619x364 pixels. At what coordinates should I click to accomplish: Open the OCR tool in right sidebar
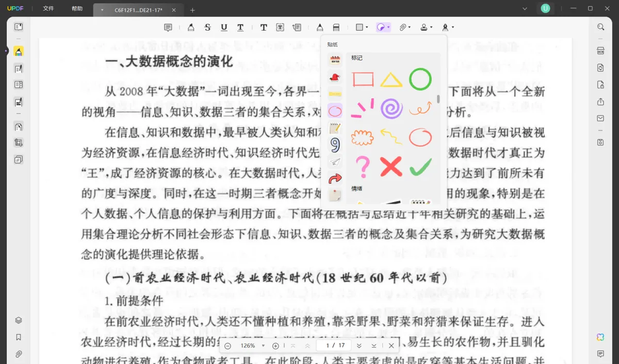[600, 51]
